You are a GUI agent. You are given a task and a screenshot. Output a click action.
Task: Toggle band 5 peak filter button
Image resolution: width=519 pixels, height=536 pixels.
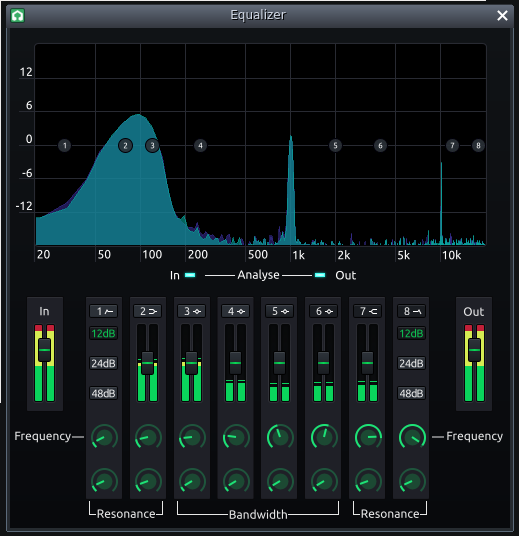pos(279,311)
